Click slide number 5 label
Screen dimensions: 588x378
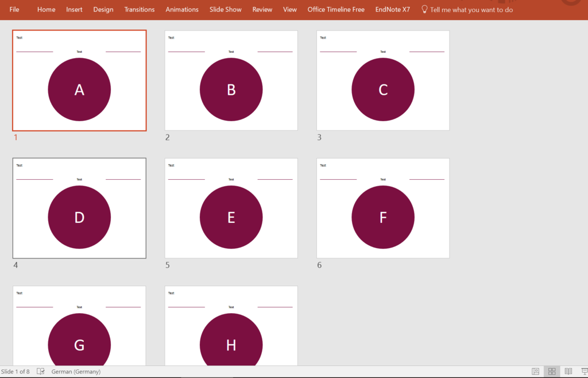pyautogui.click(x=167, y=265)
